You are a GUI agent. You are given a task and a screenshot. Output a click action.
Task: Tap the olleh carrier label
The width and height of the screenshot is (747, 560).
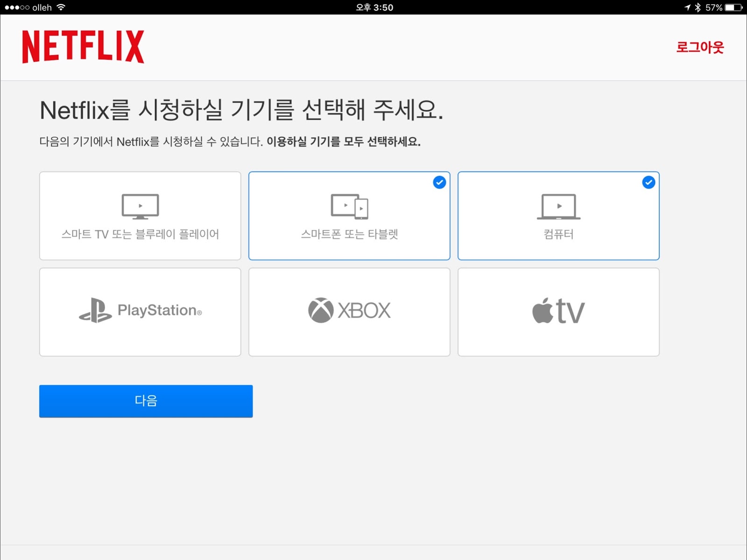point(42,7)
